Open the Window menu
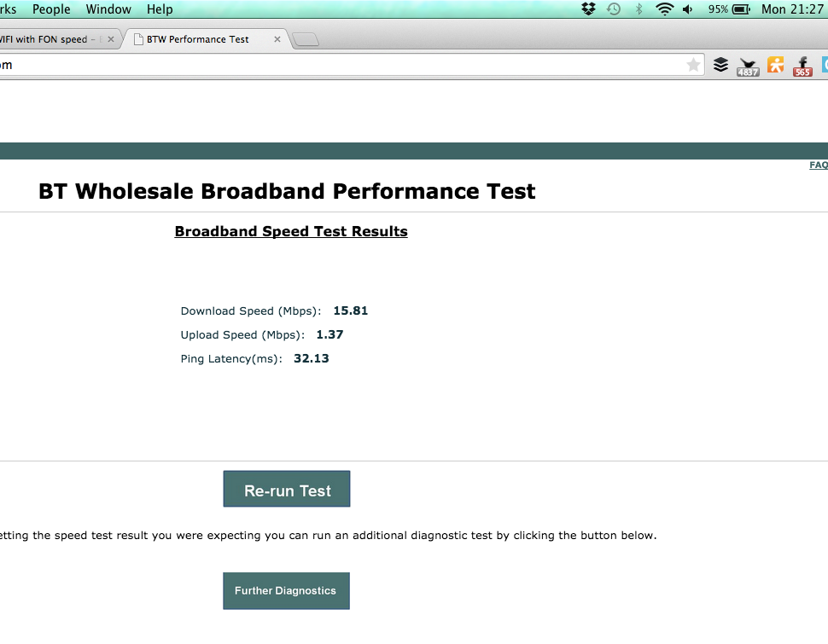 click(x=108, y=9)
